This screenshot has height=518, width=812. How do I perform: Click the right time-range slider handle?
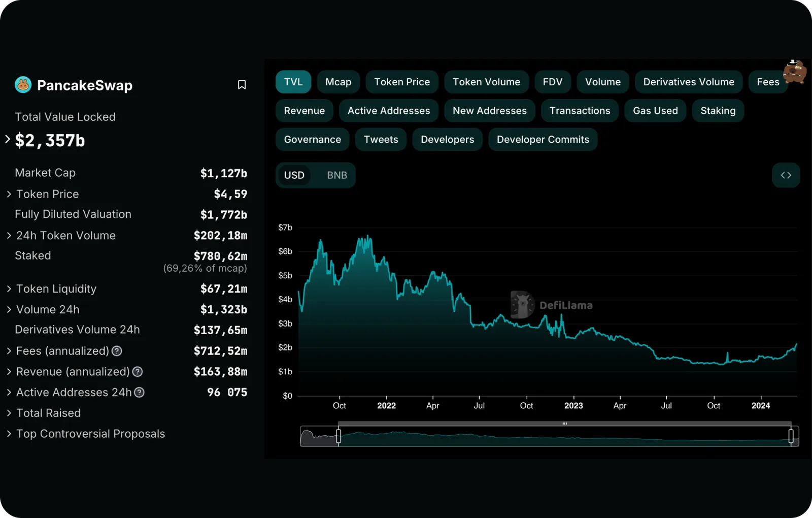click(x=791, y=436)
